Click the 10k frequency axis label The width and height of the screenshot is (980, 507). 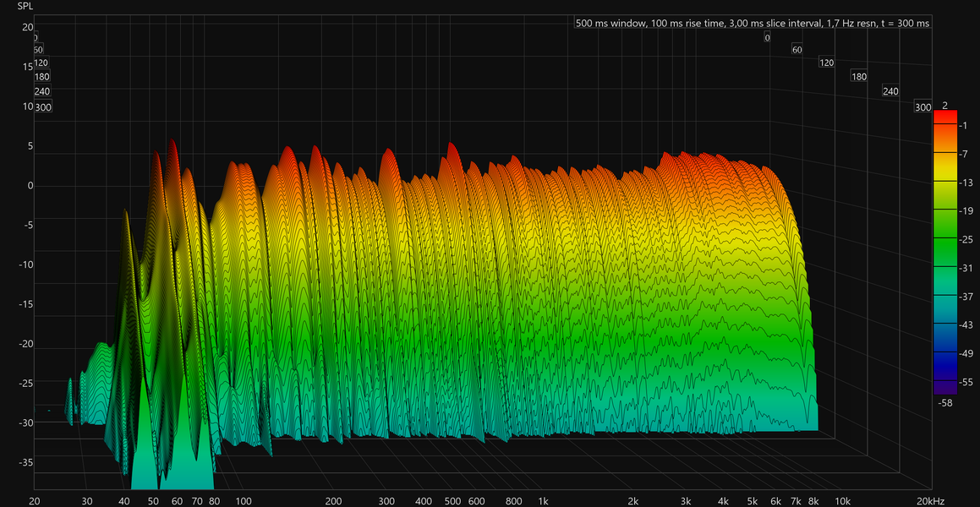click(842, 501)
